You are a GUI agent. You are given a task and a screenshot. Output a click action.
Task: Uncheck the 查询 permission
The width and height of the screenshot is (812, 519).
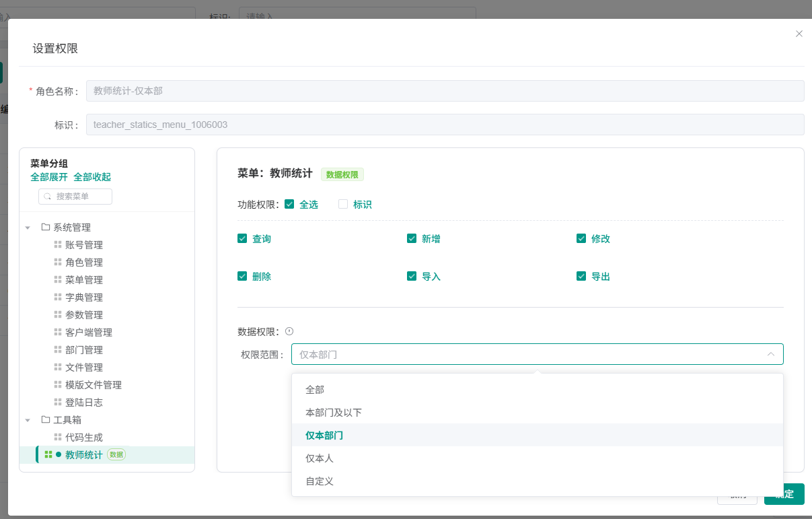pyautogui.click(x=242, y=238)
